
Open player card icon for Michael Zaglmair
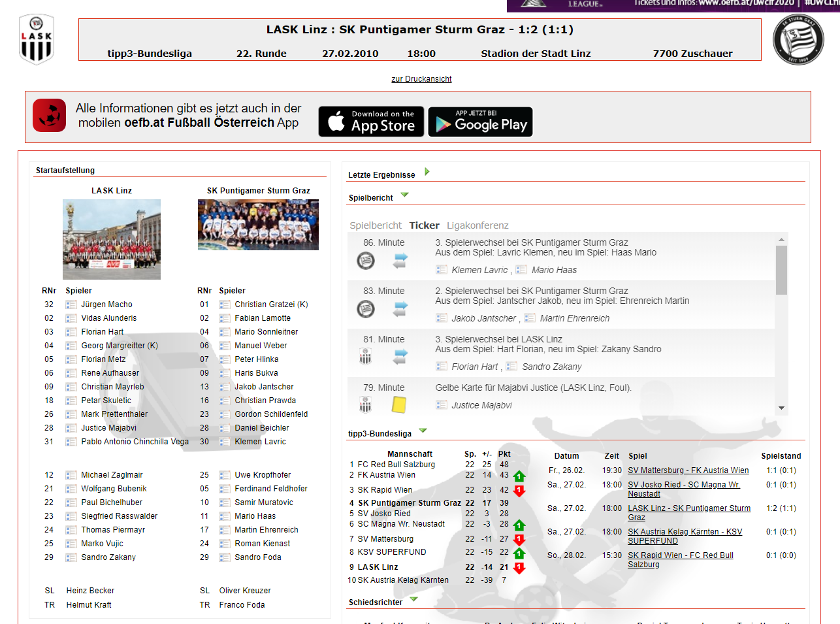tap(71, 475)
